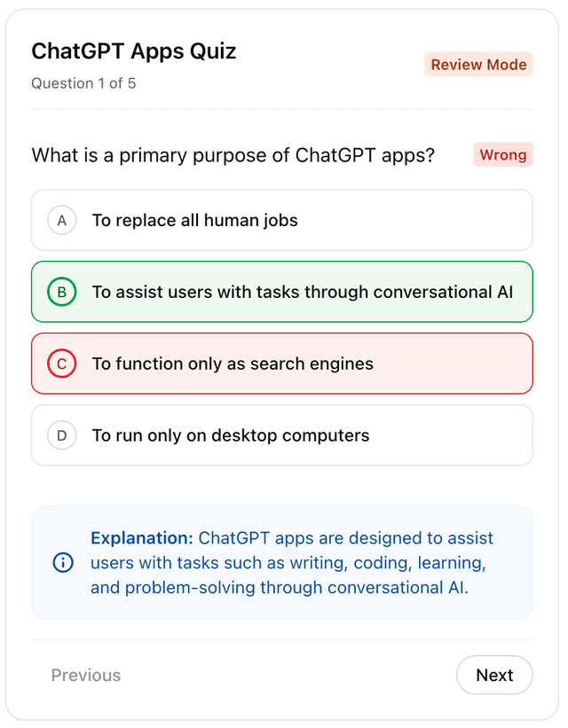Click the info icon beside the explanation
The height and width of the screenshot is (728, 568).
point(63,562)
